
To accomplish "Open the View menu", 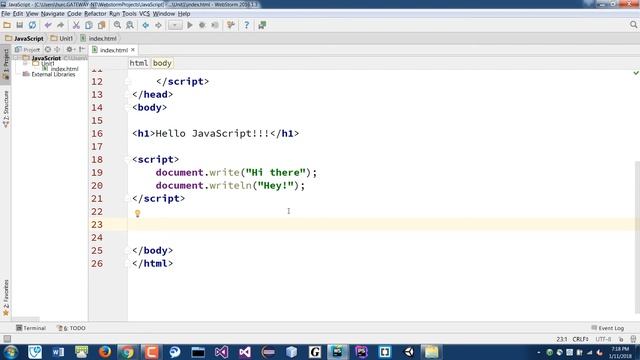I will (32, 14).
